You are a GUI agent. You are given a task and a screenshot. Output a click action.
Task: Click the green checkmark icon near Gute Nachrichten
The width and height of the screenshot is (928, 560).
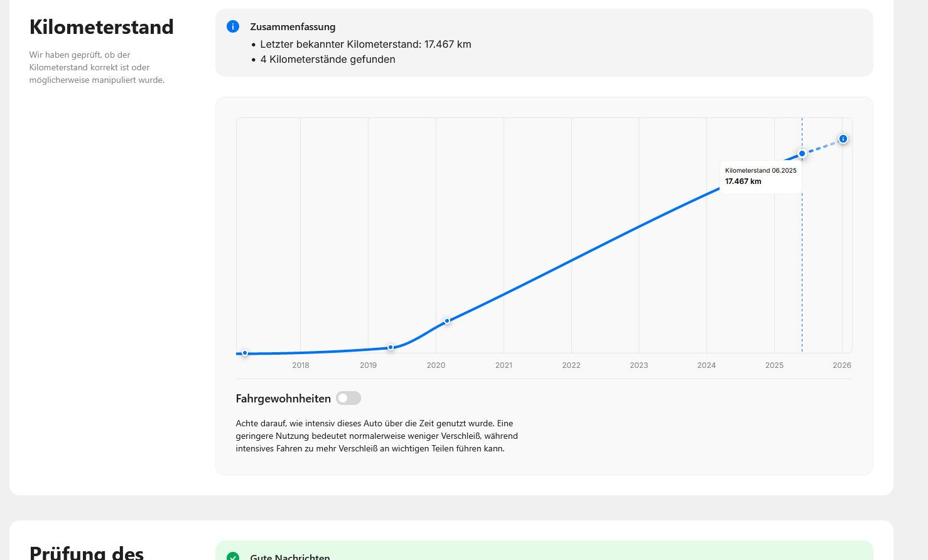[233, 556]
